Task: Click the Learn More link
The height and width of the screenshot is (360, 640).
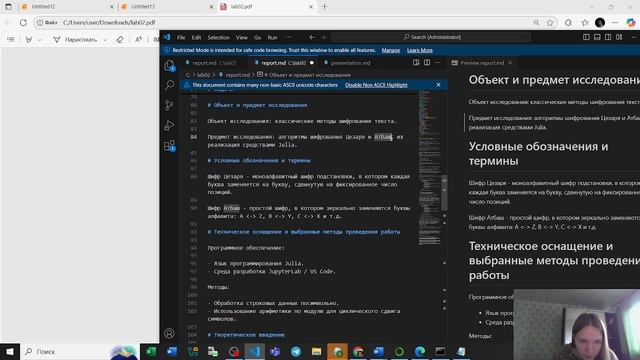Action: (x=420, y=50)
